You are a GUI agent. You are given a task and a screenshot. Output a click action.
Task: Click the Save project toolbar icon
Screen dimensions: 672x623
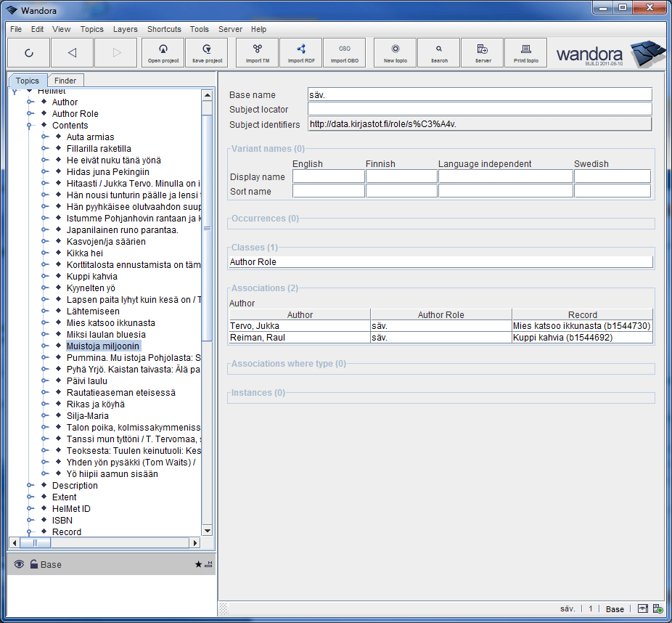[207, 52]
